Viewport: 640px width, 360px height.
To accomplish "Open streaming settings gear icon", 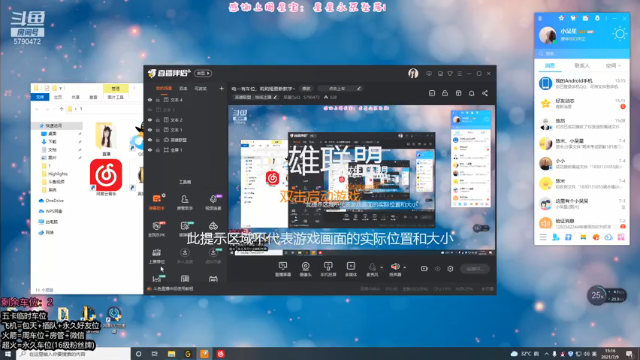I will 450,269.
